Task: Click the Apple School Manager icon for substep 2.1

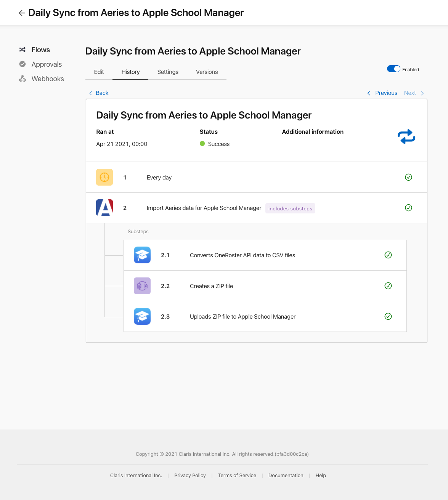Action: click(142, 255)
